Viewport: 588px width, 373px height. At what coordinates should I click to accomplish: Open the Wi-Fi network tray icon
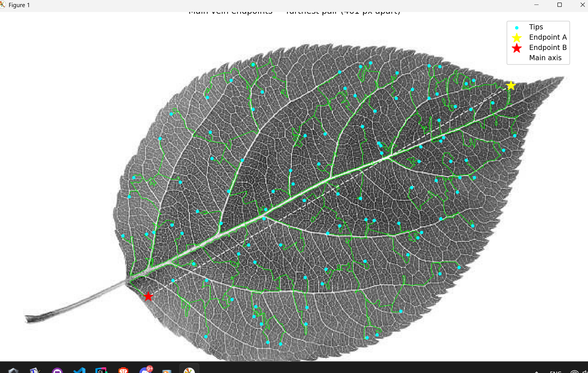(574, 371)
